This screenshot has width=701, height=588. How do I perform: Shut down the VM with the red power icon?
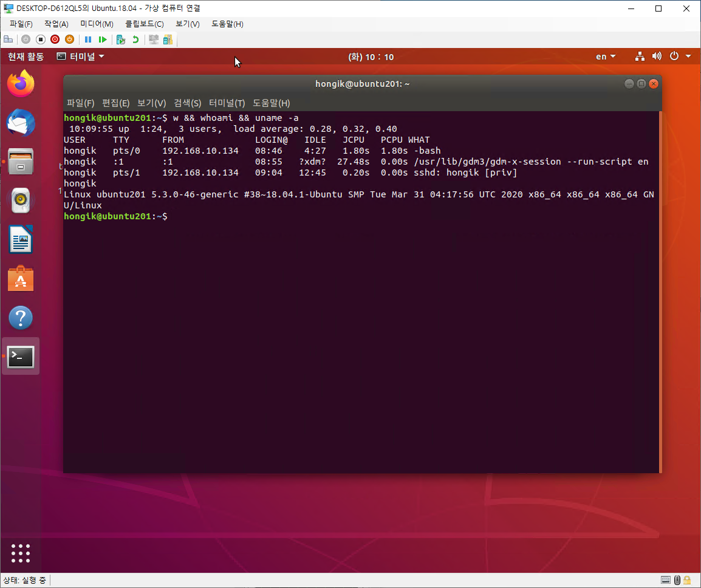click(55, 39)
